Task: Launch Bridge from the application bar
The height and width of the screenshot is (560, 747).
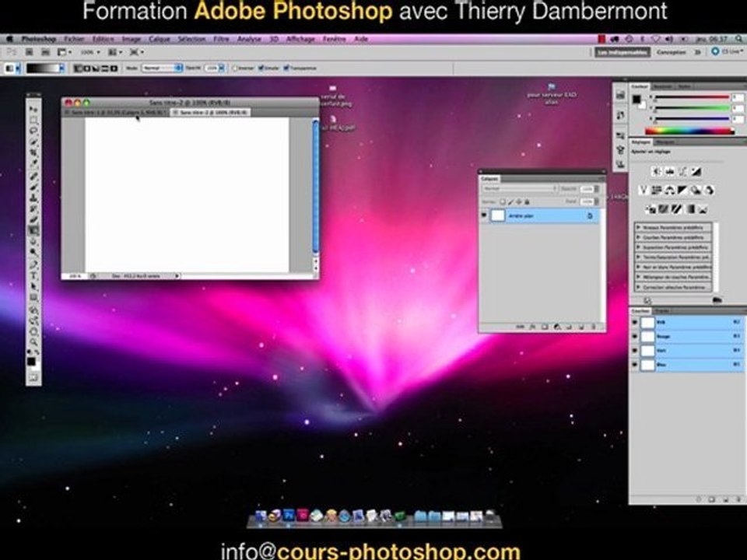Action: tap(30, 52)
